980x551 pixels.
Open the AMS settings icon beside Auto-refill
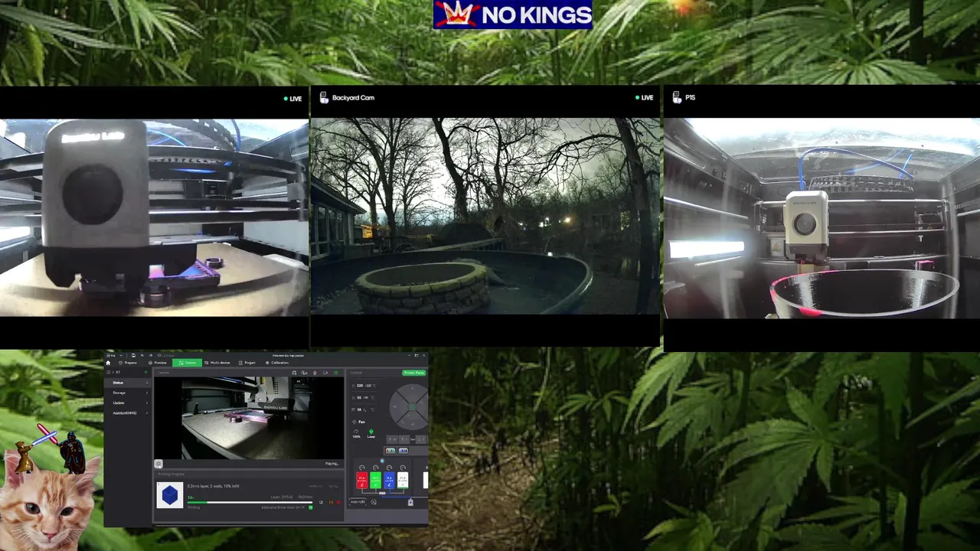(374, 502)
